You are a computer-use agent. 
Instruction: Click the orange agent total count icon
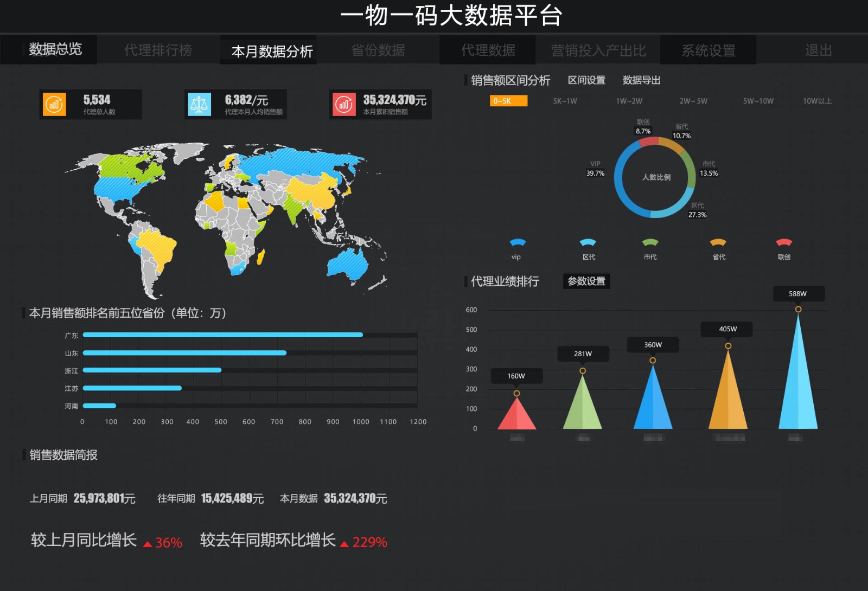tap(54, 104)
